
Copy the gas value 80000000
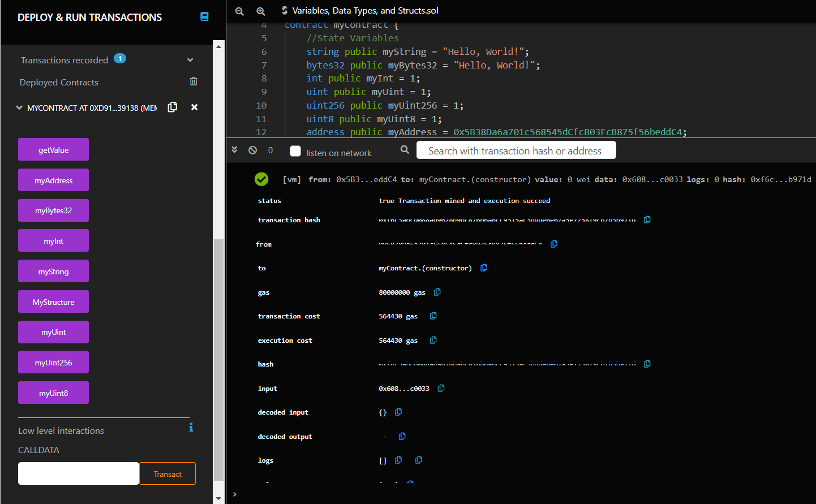point(437,292)
